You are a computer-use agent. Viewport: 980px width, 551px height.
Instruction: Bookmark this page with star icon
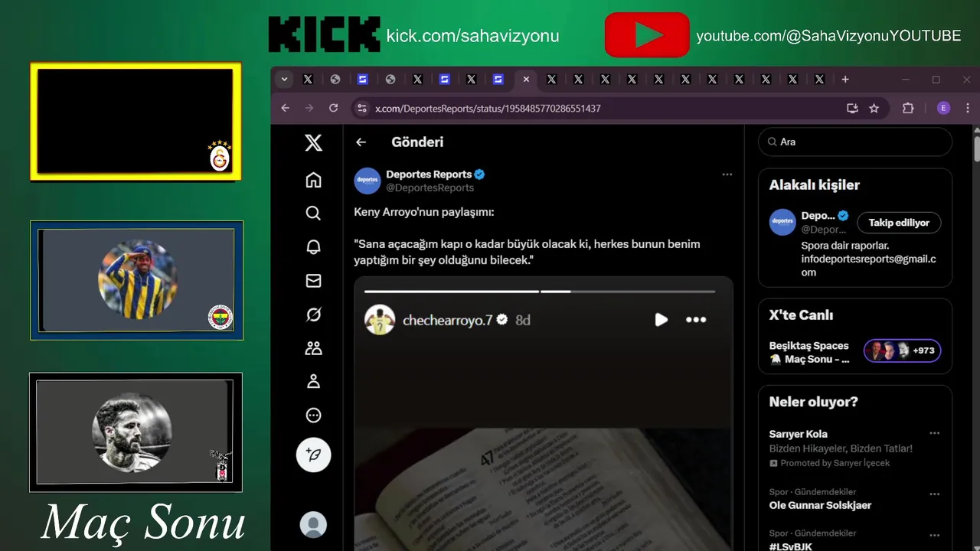(x=874, y=109)
